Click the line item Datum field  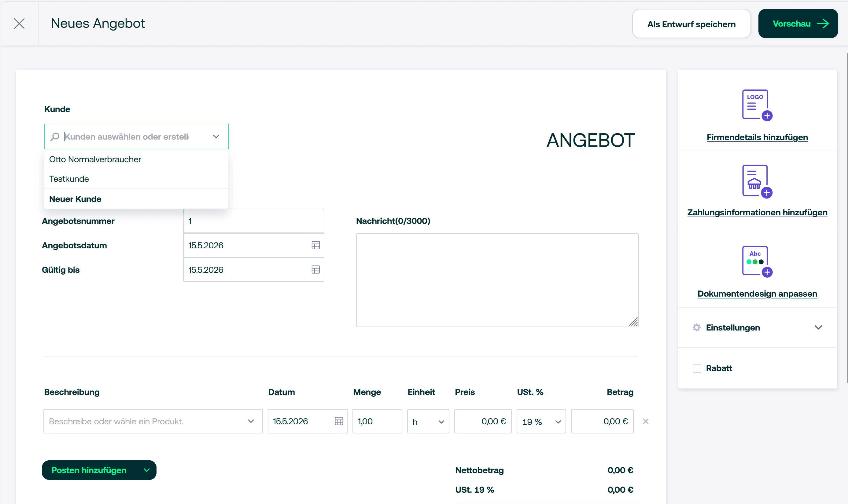coord(307,421)
